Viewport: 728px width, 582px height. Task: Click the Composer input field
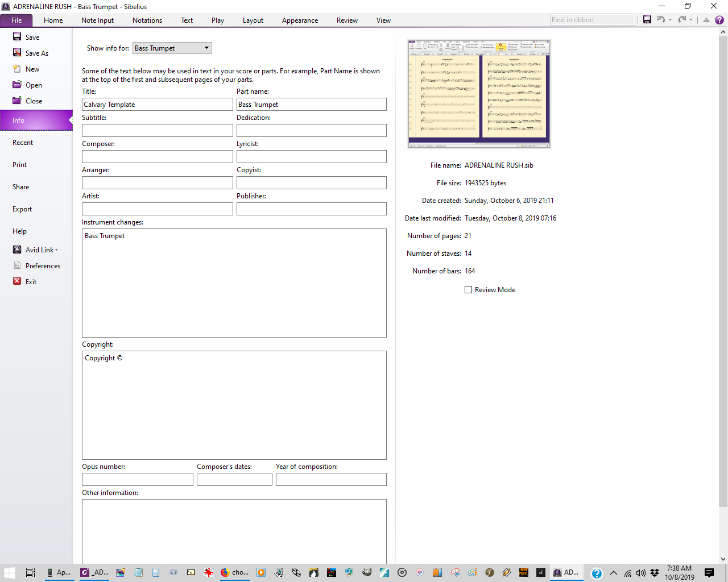tap(158, 157)
